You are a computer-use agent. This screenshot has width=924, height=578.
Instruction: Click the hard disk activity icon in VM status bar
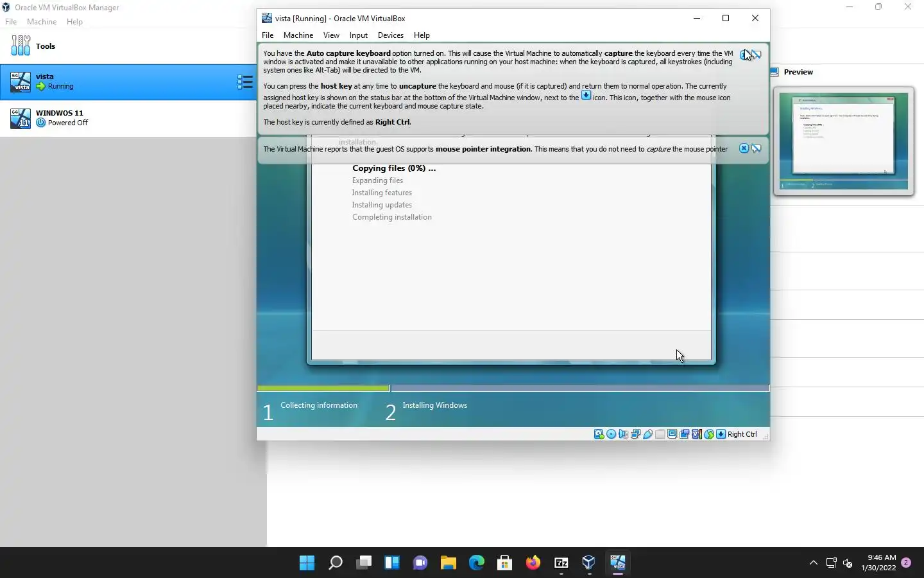tap(599, 434)
